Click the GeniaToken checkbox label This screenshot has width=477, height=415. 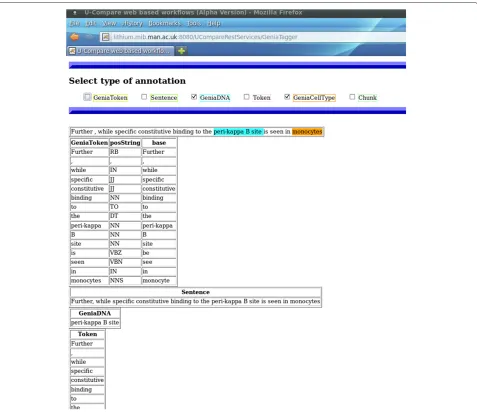coord(110,98)
